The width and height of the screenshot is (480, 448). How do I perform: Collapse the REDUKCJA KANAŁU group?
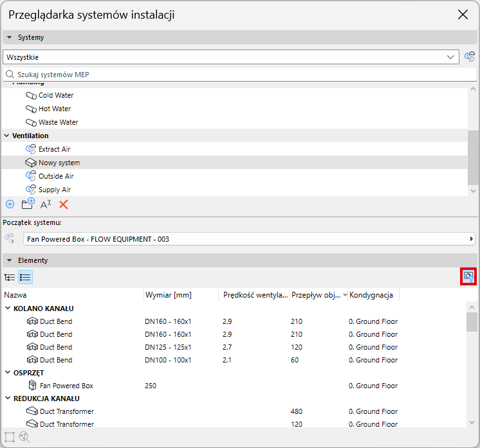click(8, 398)
